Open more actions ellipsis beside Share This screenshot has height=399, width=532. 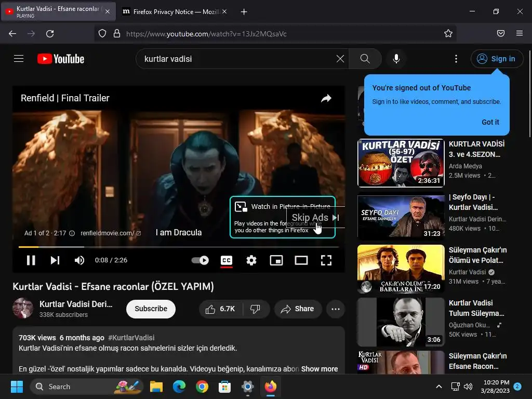(x=335, y=309)
